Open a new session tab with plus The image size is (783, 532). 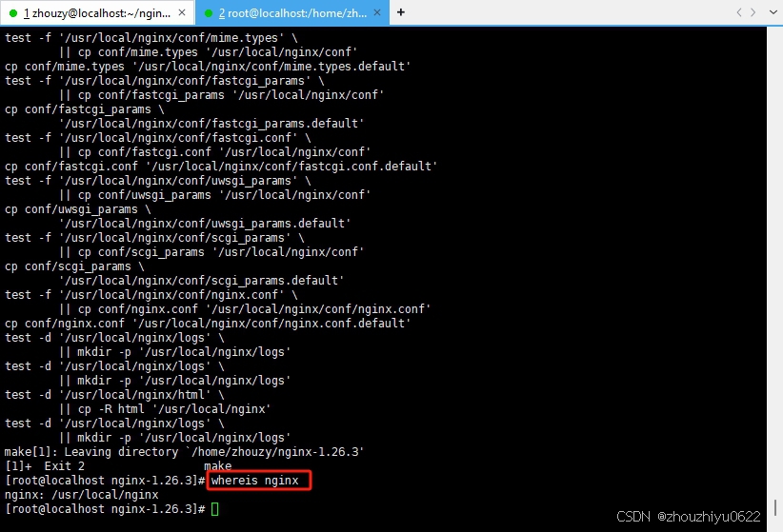pos(400,12)
